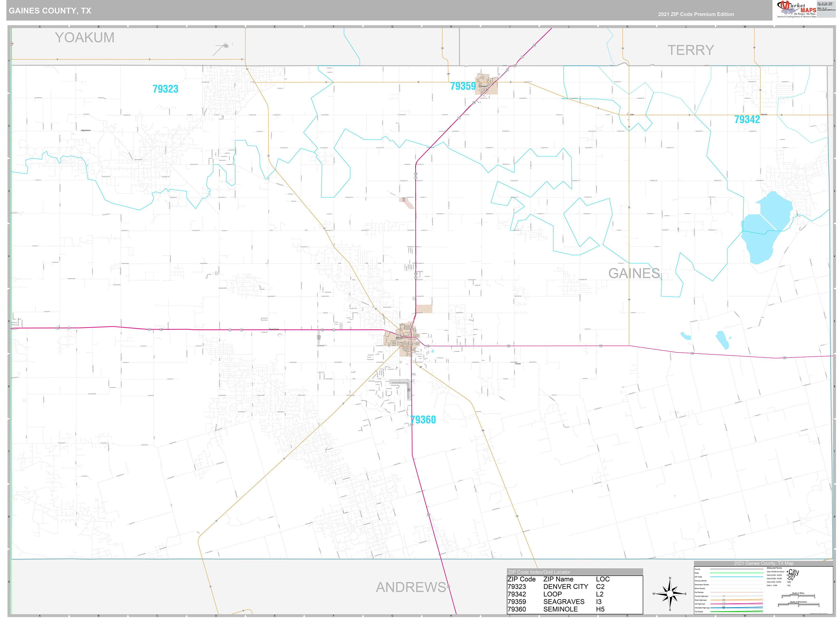This screenshot has height=618, width=840.
Task: Click the red City dot for Cities 5,000 - 24,999
Action: coord(787,582)
